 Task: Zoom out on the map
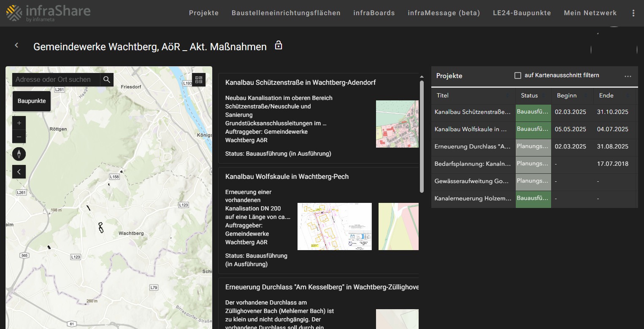(x=19, y=137)
